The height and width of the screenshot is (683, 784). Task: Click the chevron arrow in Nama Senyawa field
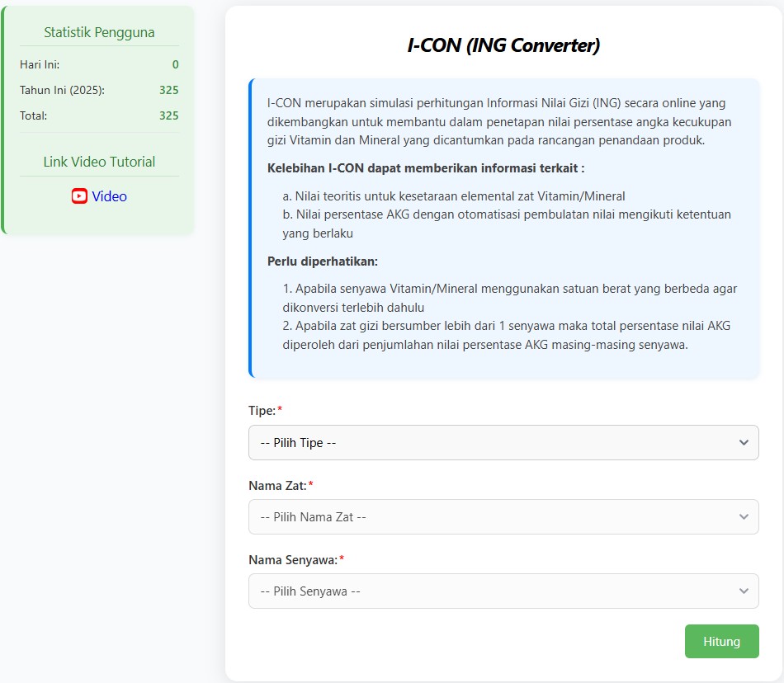pyautogui.click(x=743, y=591)
